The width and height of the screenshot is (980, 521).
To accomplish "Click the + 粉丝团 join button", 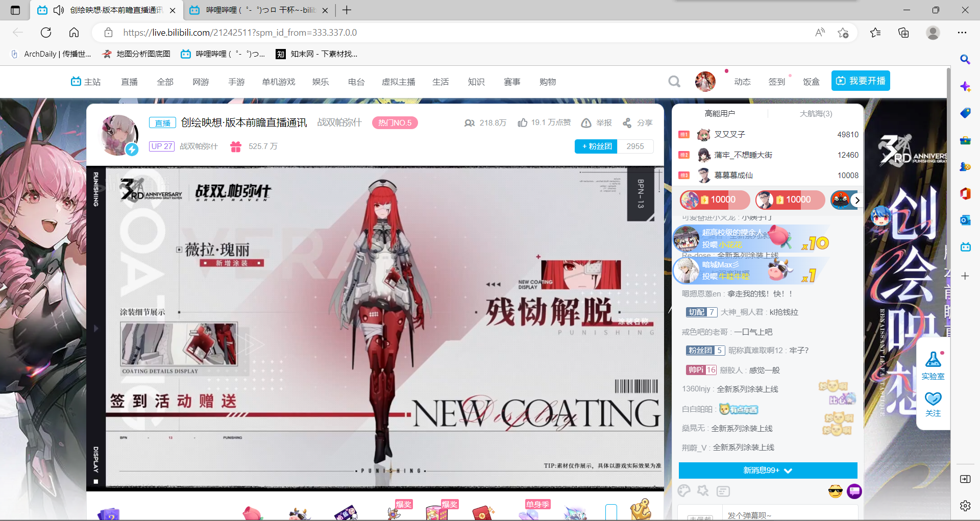I will [596, 146].
